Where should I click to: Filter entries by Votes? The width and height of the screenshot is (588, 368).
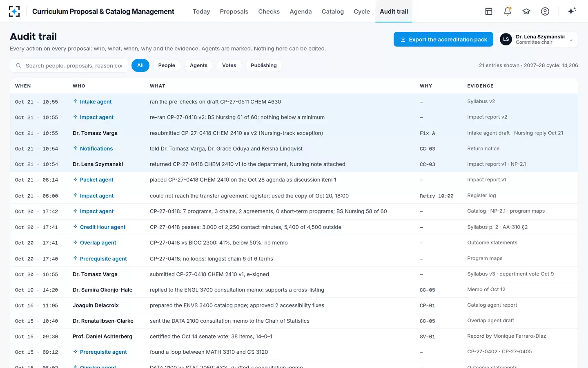[229, 65]
